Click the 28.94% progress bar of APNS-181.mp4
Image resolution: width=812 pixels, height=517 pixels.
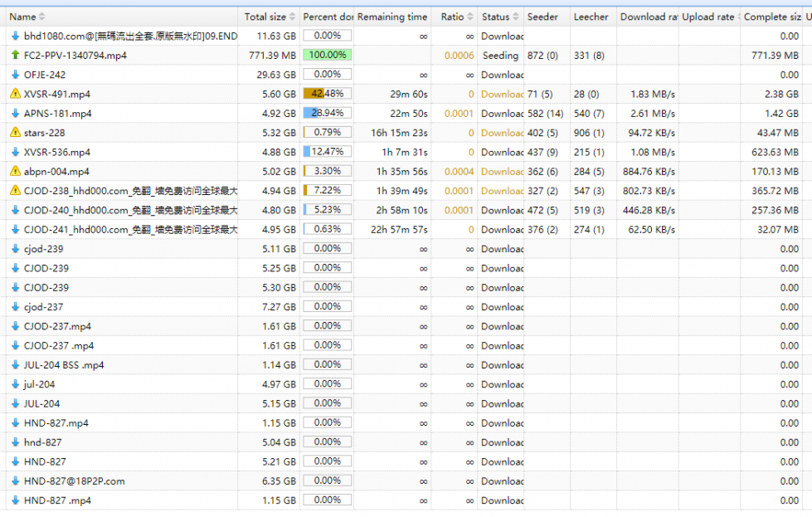[328, 113]
